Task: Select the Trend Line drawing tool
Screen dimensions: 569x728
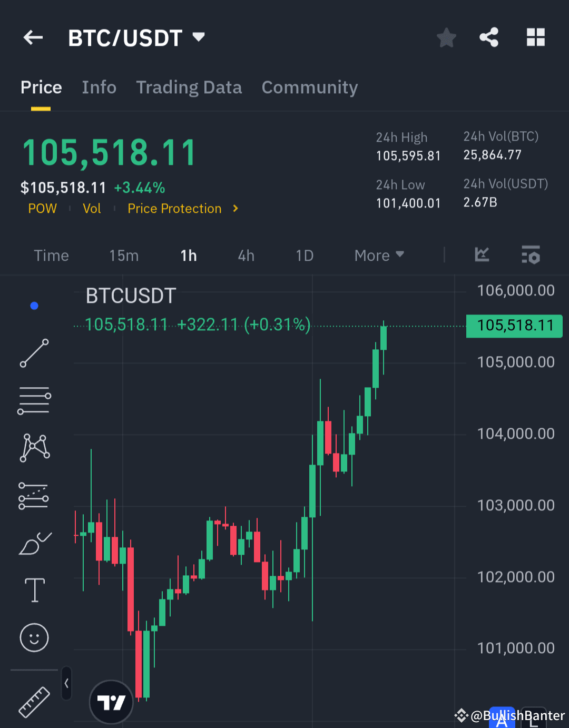Action: (x=34, y=352)
